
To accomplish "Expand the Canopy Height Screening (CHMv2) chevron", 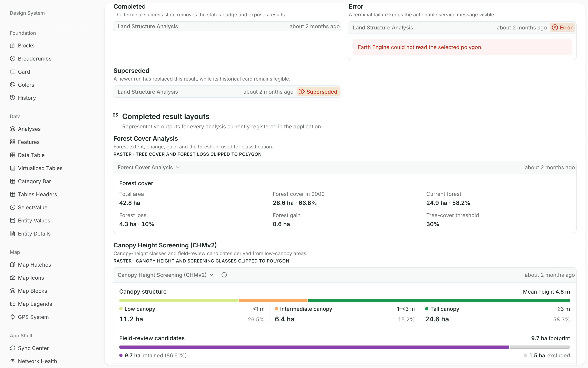I will tap(211, 275).
